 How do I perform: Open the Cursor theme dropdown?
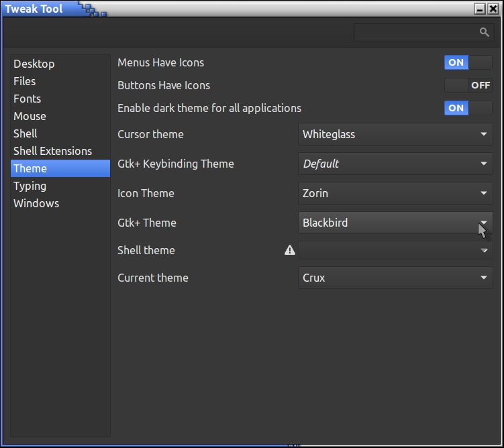coord(395,134)
